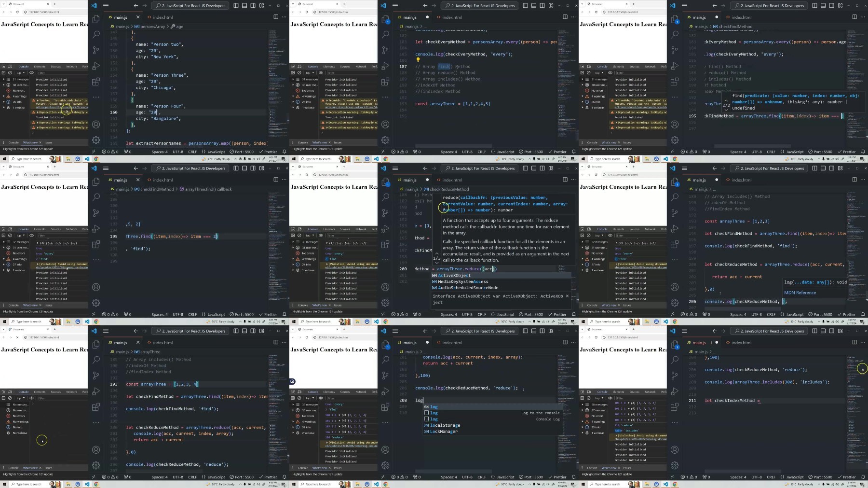Toggle device toolbar in DevTools beside line 211 editor
The width and height of the screenshot is (868, 488).
[x=588, y=392]
